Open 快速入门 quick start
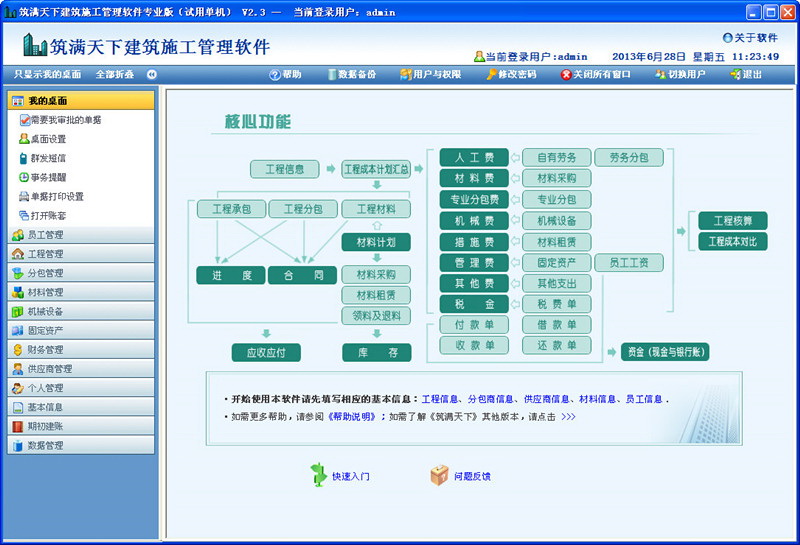The height and width of the screenshot is (545, 800). [x=340, y=476]
